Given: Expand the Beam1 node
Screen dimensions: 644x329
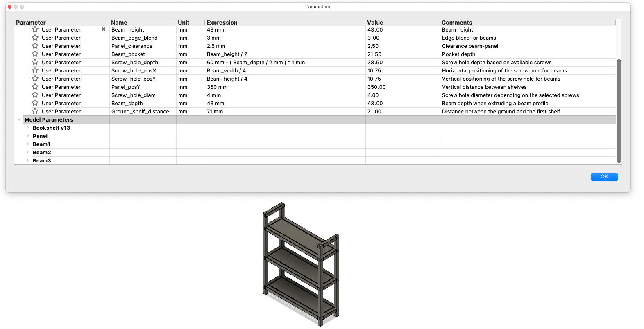Looking at the screenshot, I should tap(27, 144).
